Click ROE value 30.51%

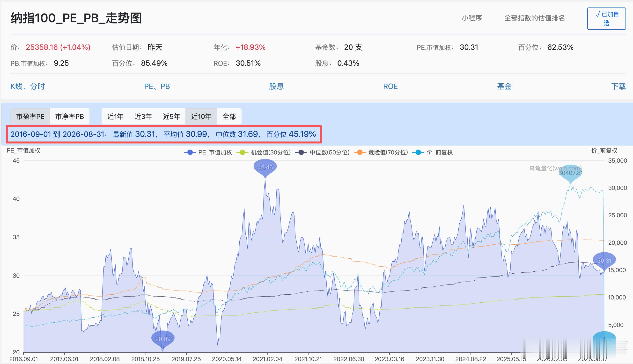(248, 63)
